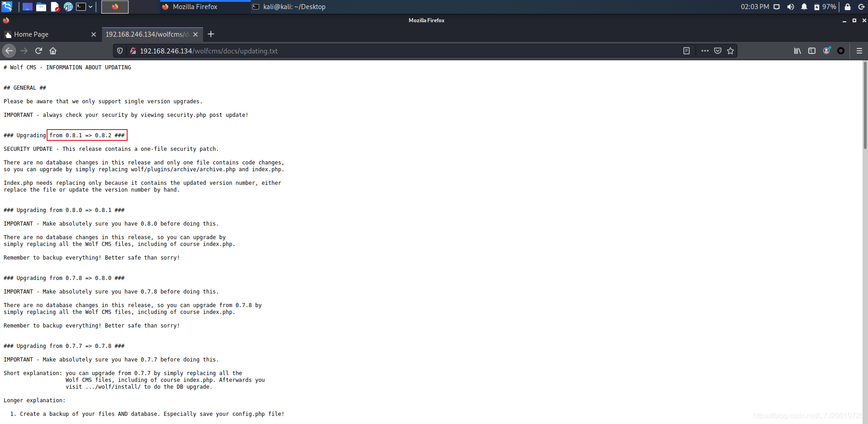
Task: Close the 192.168.246.134/wolfcms tab
Action: coord(196,34)
